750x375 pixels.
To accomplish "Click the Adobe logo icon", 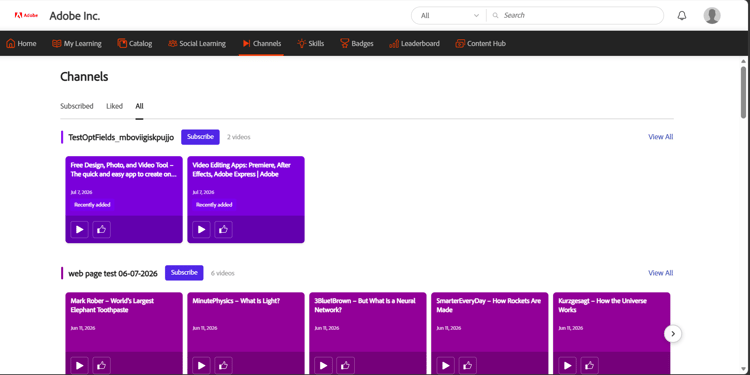I will 26,15.
